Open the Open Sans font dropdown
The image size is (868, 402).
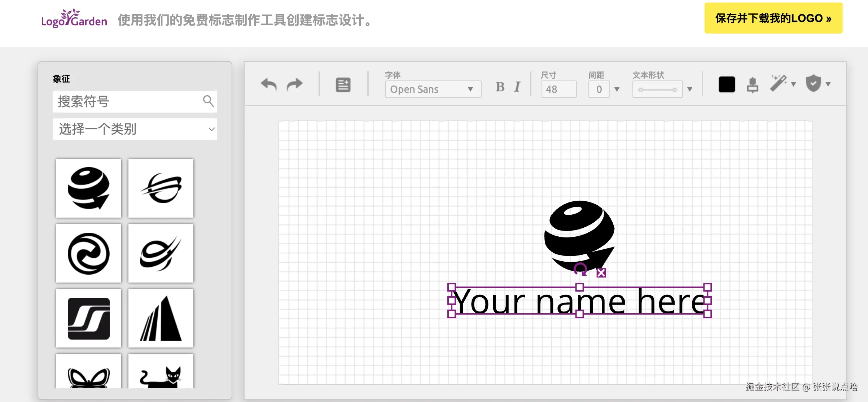(433, 89)
